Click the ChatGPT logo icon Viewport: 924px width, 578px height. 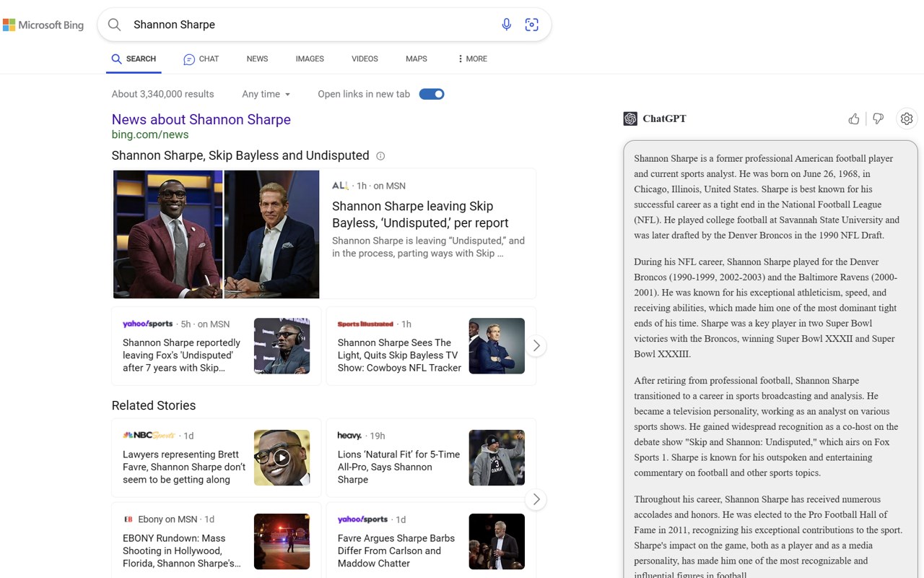point(630,118)
